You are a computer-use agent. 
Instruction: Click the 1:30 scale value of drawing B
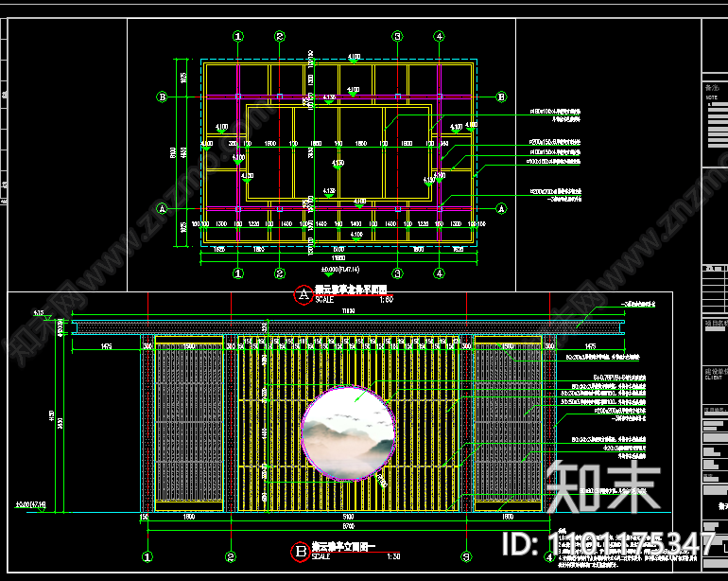[392, 556]
